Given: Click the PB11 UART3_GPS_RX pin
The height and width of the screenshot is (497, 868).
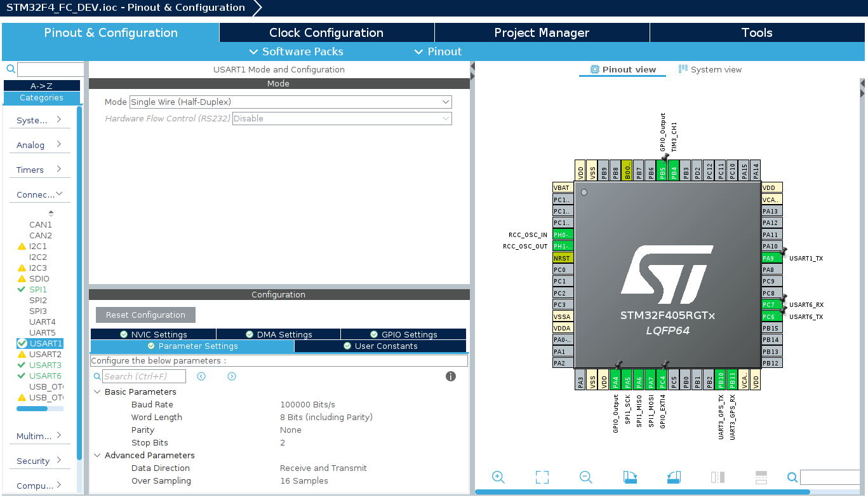Looking at the screenshot, I should 733,379.
